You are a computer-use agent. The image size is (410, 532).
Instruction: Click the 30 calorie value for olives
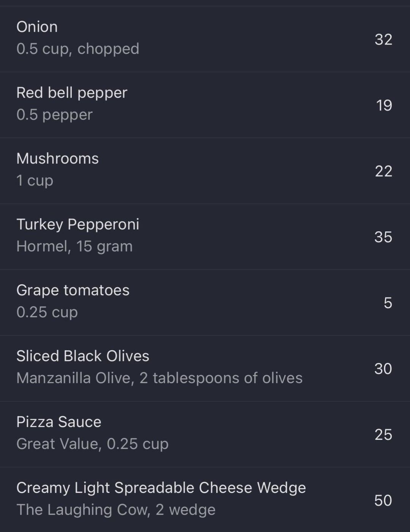point(383,369)
